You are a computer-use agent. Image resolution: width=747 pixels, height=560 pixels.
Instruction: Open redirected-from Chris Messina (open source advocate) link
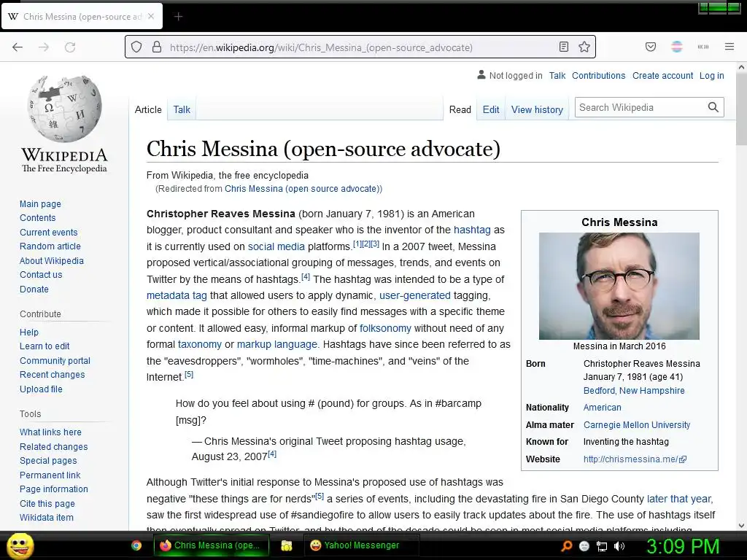click(x=302, y=189)
